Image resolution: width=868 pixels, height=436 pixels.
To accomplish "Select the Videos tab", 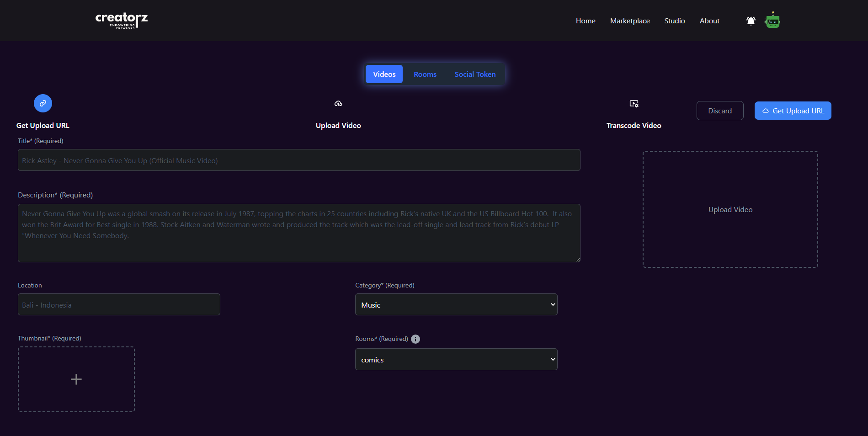I will click(384, 74).
